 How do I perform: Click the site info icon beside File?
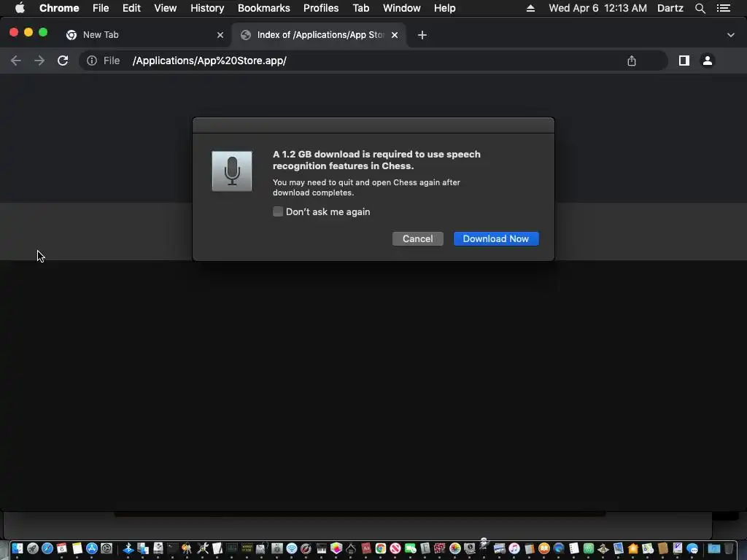pyautogui.click(x=91, y=61)
